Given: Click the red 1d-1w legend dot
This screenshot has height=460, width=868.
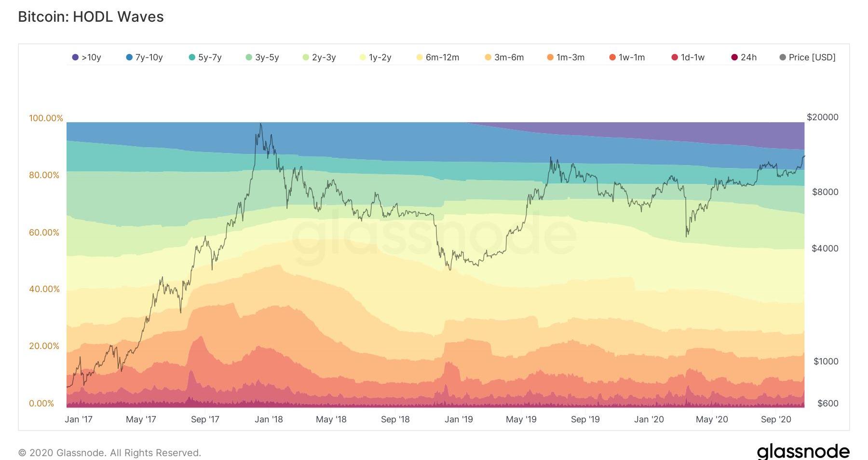Looking at the screenshot, I should (x=675, y=57).
